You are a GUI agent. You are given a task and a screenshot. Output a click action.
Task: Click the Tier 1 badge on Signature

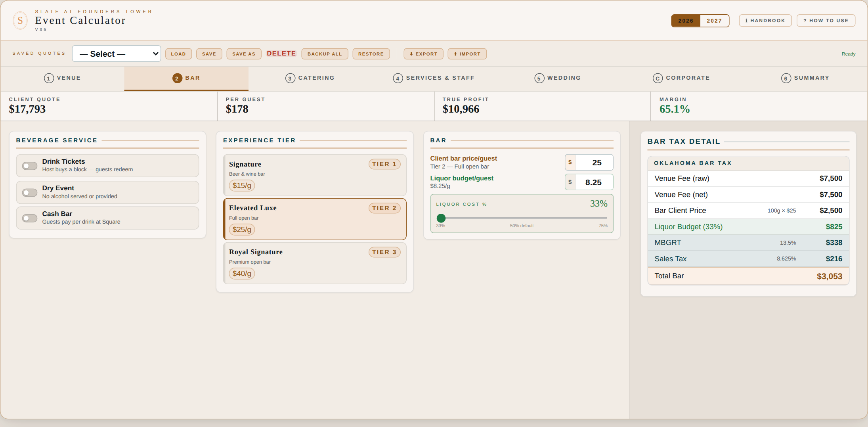coord(384,164)
